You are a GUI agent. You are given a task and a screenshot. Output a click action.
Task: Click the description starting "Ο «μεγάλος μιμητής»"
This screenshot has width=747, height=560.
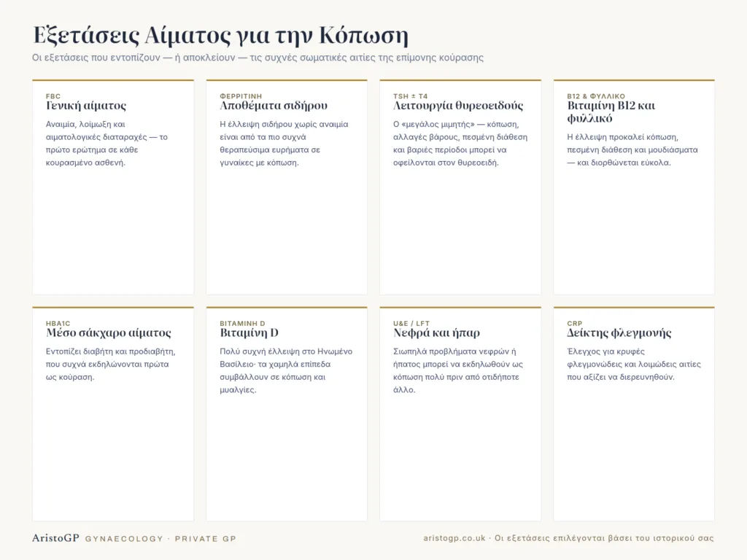coord(460,144)
